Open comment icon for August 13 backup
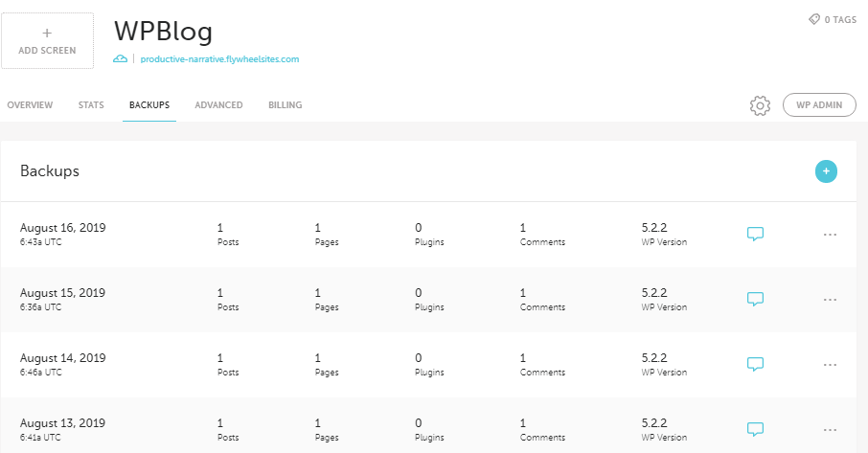The height and width of the screenshot is (453, 868). [755, 430]
